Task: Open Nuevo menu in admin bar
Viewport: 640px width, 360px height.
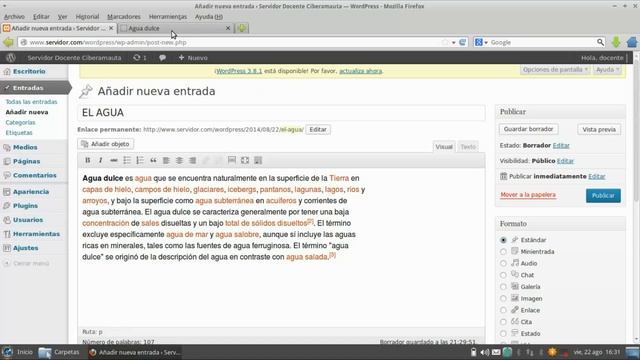Action: [x=193, y=58]
